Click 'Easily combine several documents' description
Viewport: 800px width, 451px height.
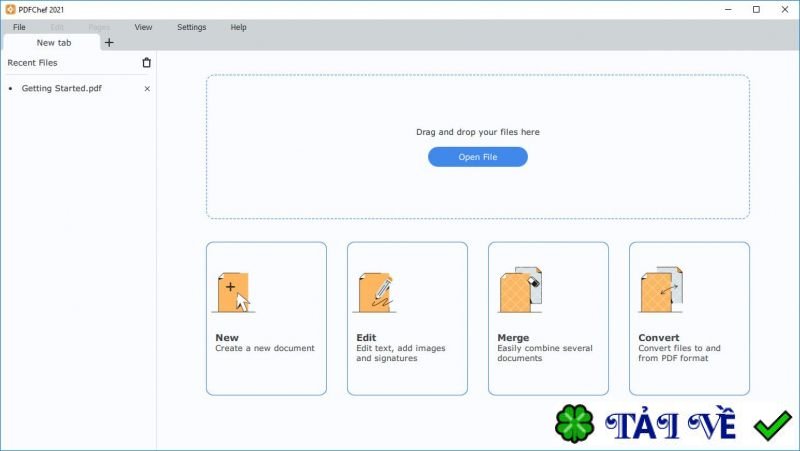click(545, 353)
